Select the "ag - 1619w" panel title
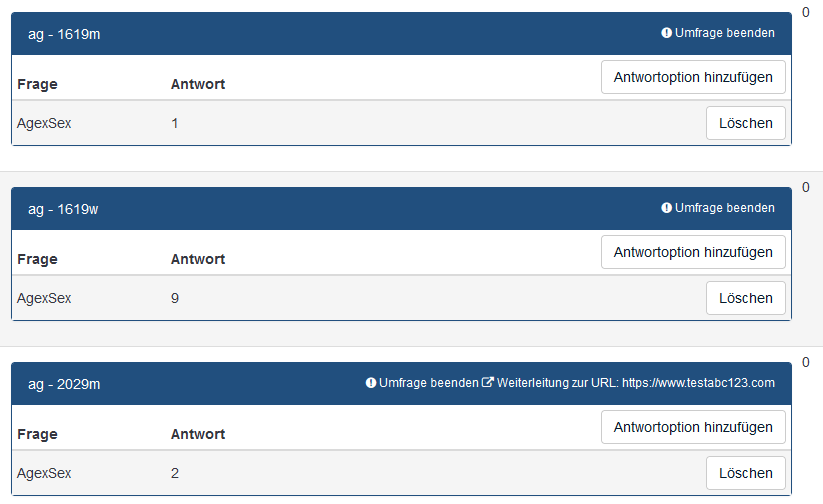 63,209
